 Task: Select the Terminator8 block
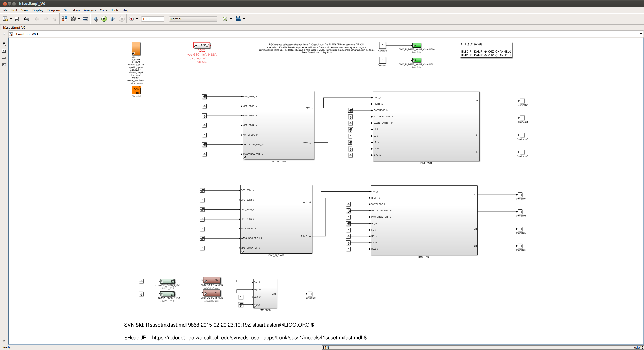click(x=310, y=294)
